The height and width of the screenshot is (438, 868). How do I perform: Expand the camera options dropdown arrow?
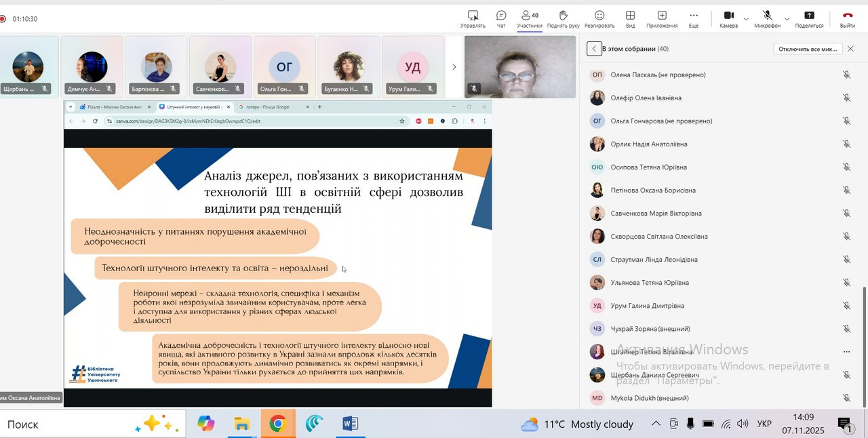click(746, 18)
